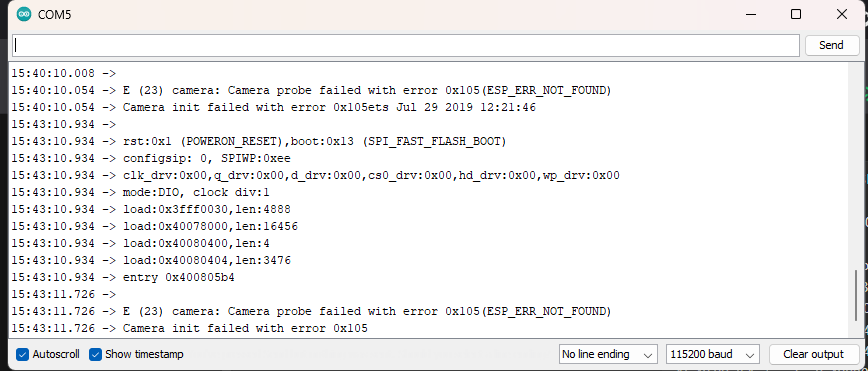The width and height of the screenshot is (868, 371).
Task: Click the Arduino logo in the title bar
Action: 24,14
